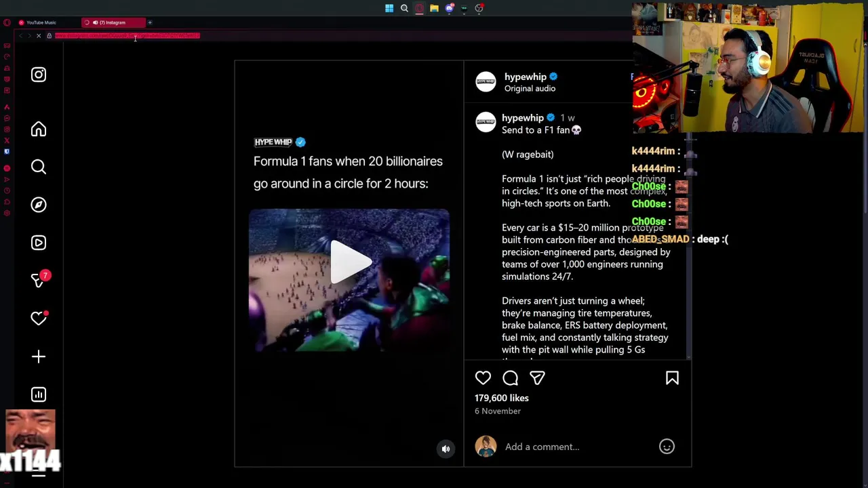Screen dimensions: 868x488
Task: Open Discord from the taskbar
Action: point(450,8)
